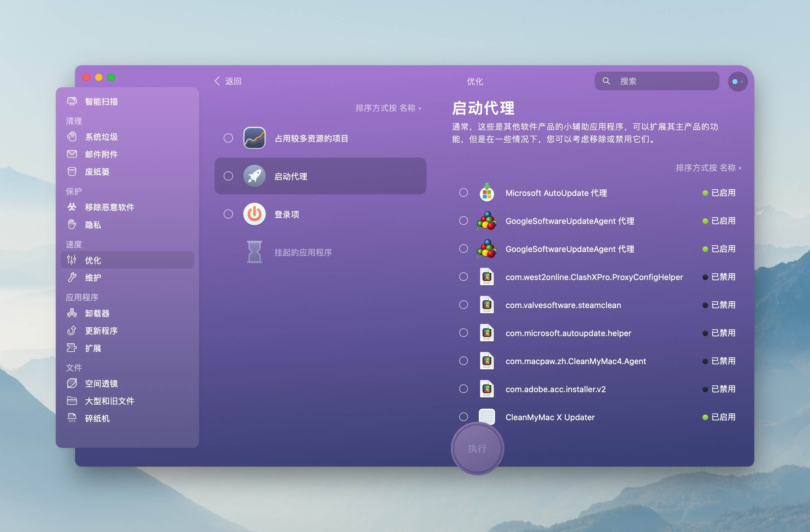Click the Space Lens (空间透镜) icon
The width and height of the screenshot is (810, 532).
tap(72, 383)
